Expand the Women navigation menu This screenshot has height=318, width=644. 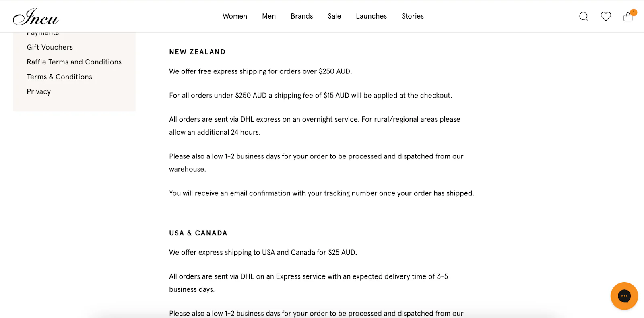coord(235,16)
